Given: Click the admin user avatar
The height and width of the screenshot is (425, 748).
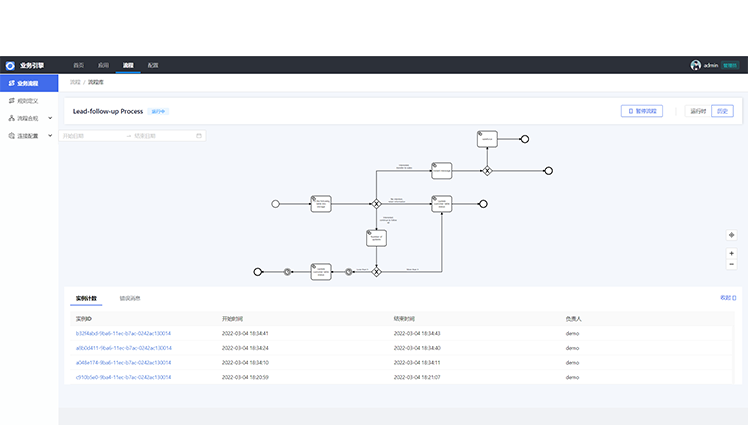Looking at the screenshot, I should (696, 65).
